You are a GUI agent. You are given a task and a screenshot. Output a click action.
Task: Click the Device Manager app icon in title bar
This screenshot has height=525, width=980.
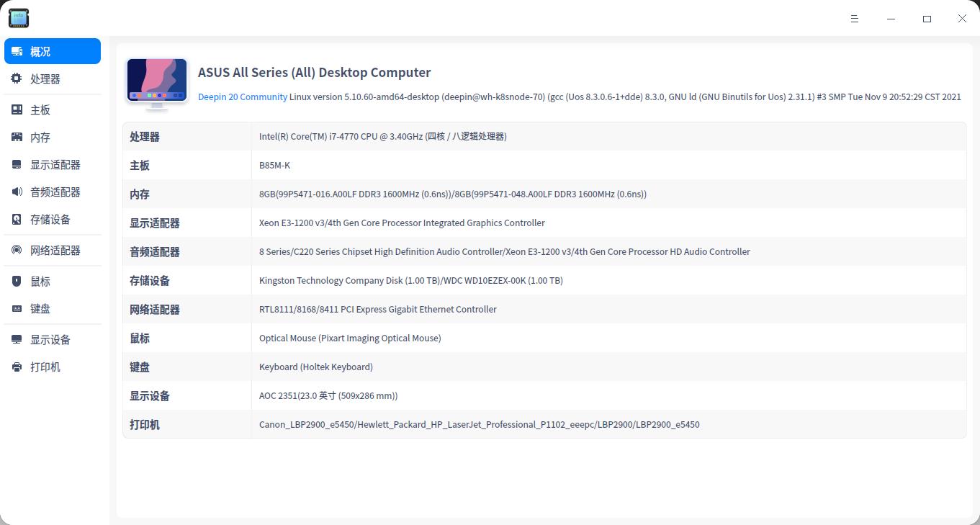[x=19, y=18]
